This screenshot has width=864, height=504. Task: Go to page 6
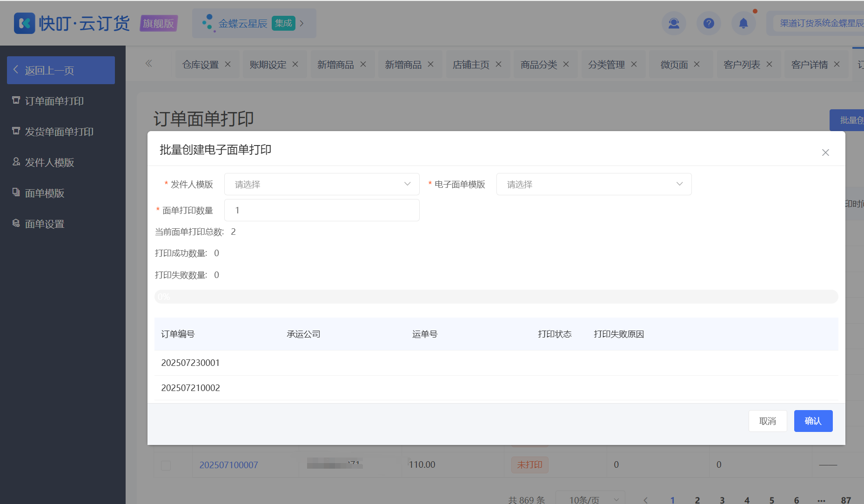[x=797, y=500]
